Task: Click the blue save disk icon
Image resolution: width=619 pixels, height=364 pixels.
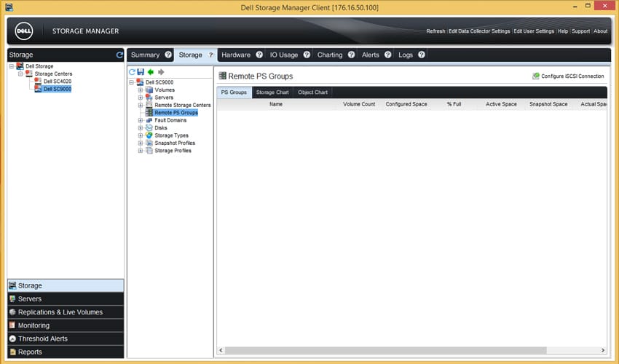Action: [141, 72]
